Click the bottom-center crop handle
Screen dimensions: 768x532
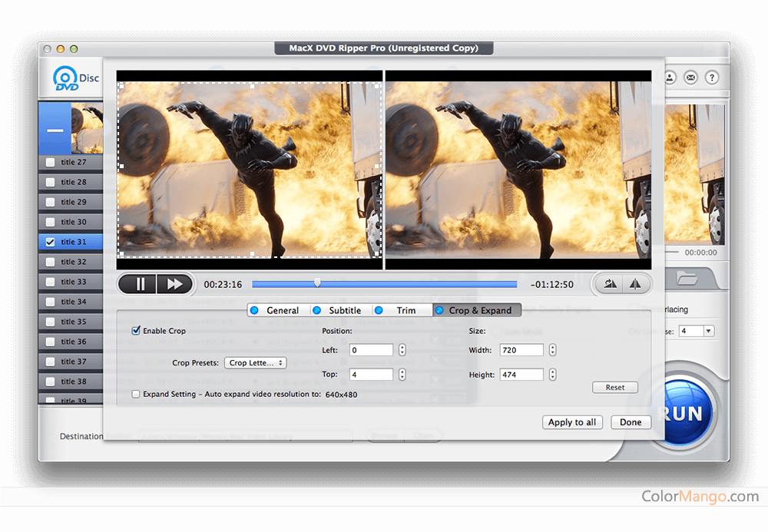pyautogui.click(x=252, y=254)
